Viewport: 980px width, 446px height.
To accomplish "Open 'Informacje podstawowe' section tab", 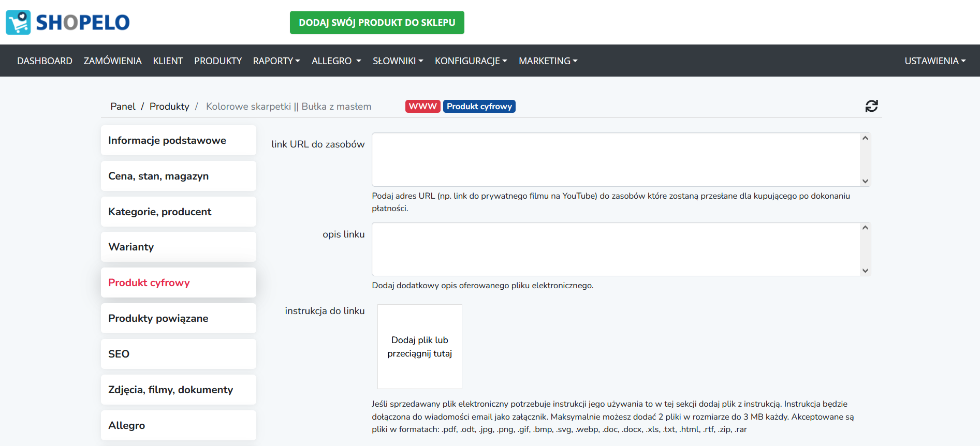I will pos(179,140).
